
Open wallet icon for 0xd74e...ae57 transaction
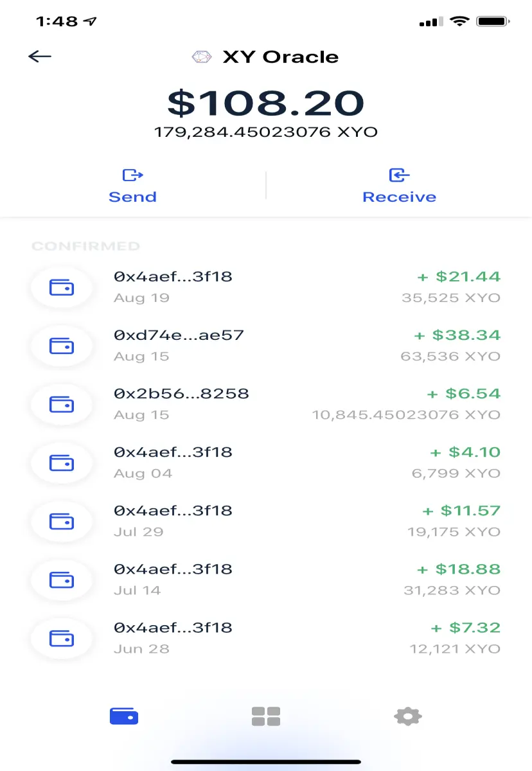tap(62, 346)
